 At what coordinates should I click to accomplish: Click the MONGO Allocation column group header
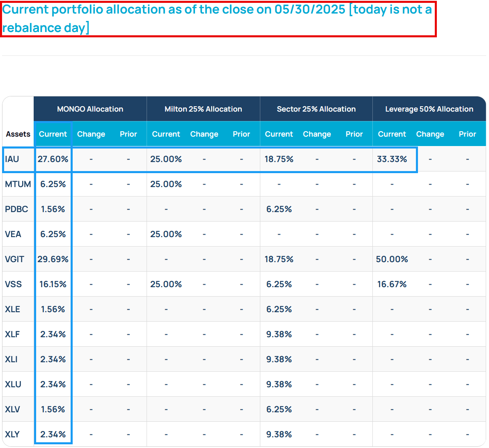click(90, 109)
